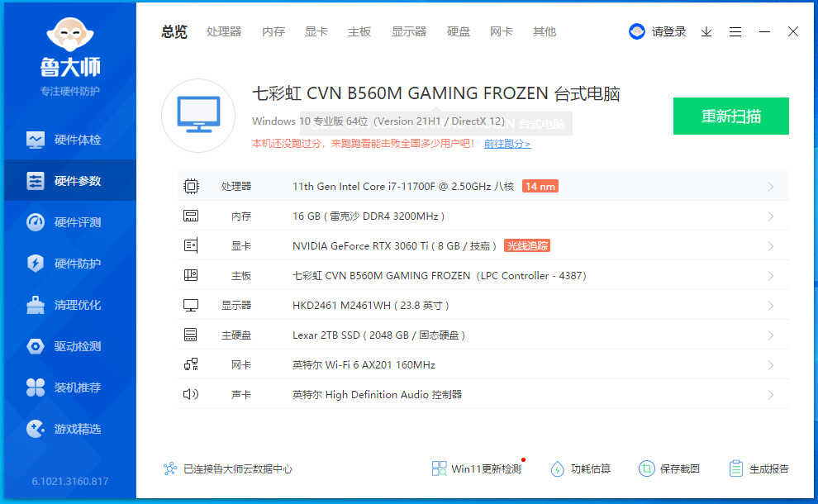Open the hamburger menu icon

(735, 32)
